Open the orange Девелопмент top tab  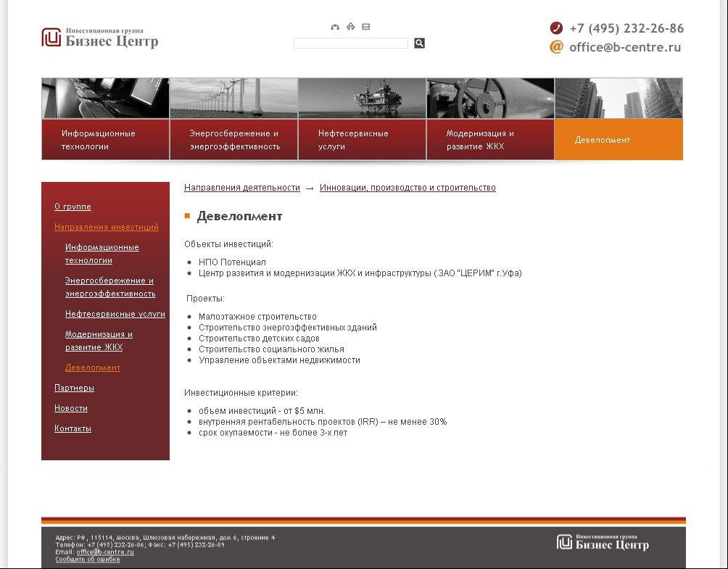tap(618, 140)
